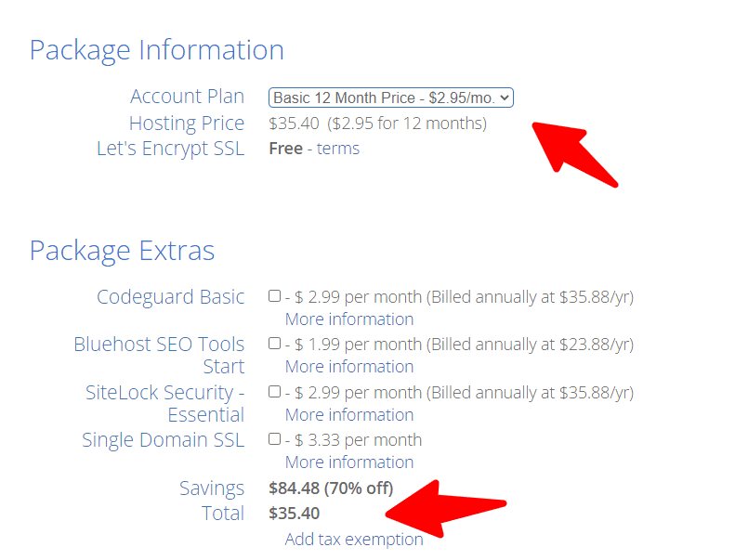Tick the Bluehost SEO Tools Start checkbox
Screen dimensions: 735x560
(275, 344)
